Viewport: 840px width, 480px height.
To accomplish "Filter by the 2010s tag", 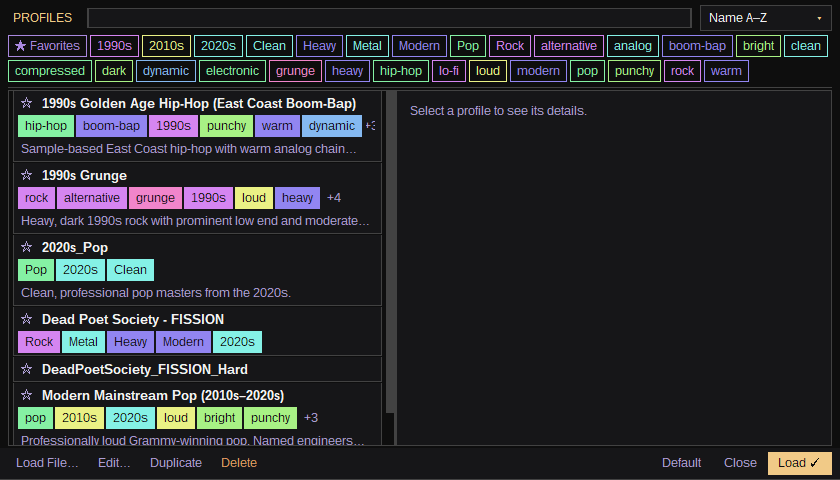I will coord(166,46).
